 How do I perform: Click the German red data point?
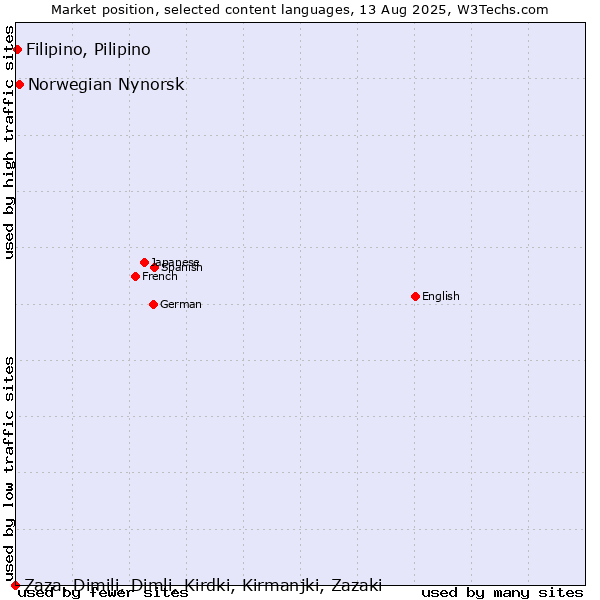[153, 305]
